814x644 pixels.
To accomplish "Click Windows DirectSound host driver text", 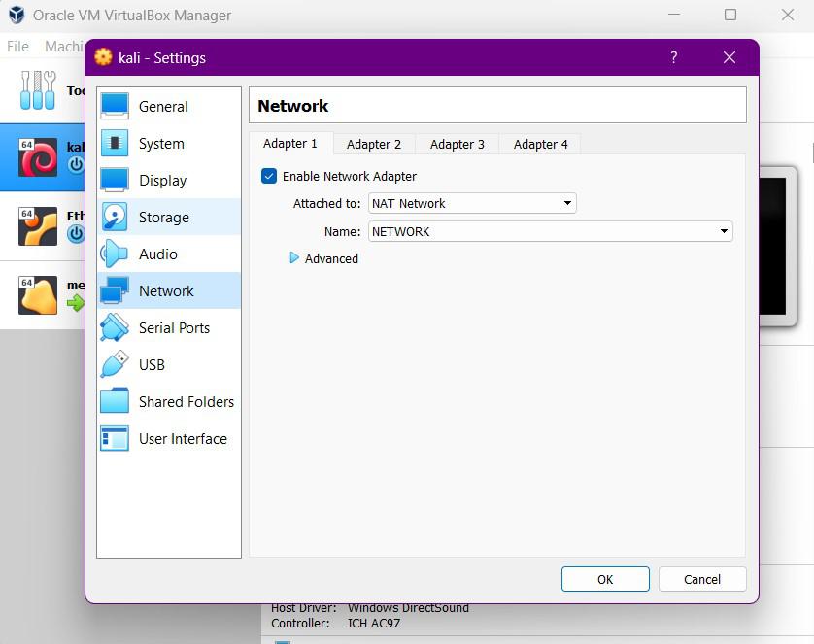I will pos(408,608).
